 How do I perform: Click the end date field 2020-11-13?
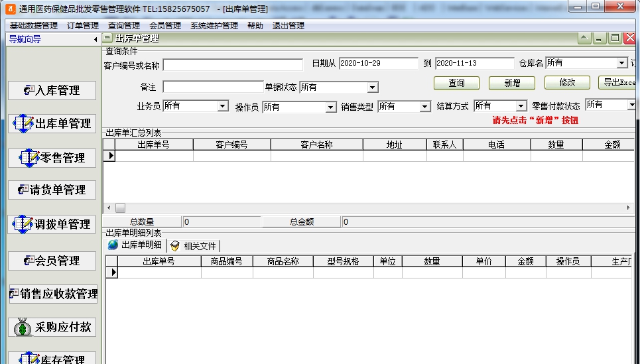pos(475,63)
